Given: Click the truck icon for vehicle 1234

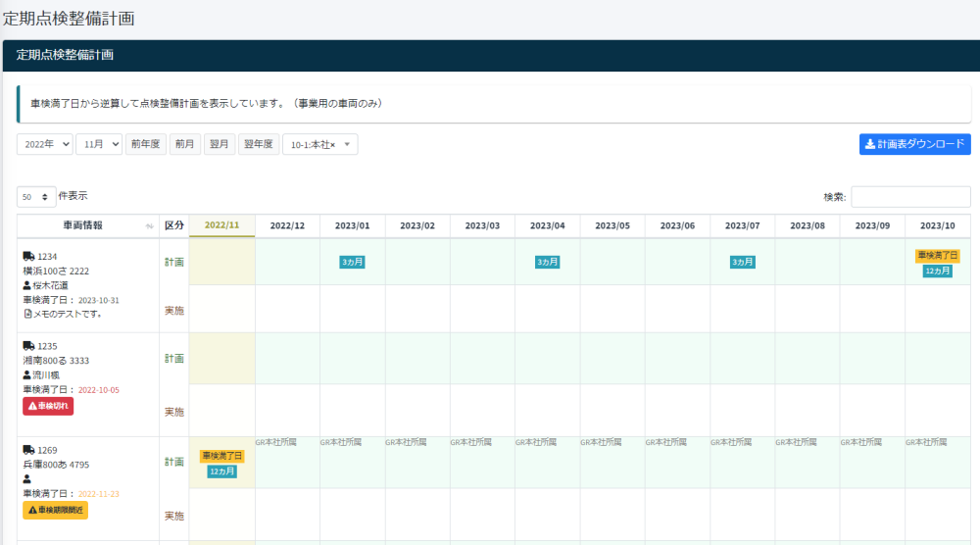Looking at the screenshot, I should pos(28,257).
